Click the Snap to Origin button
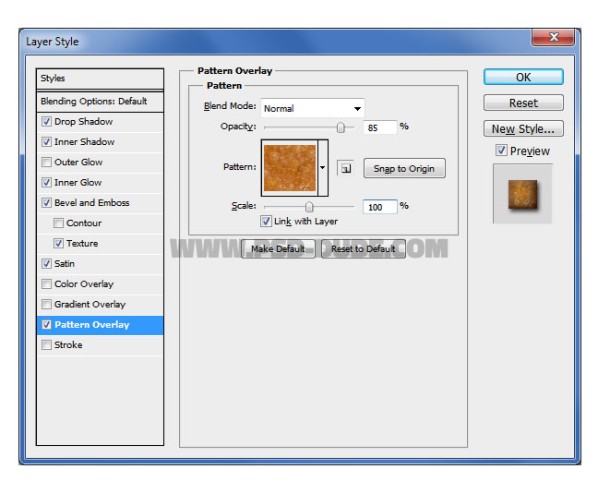 pos(404,169)
